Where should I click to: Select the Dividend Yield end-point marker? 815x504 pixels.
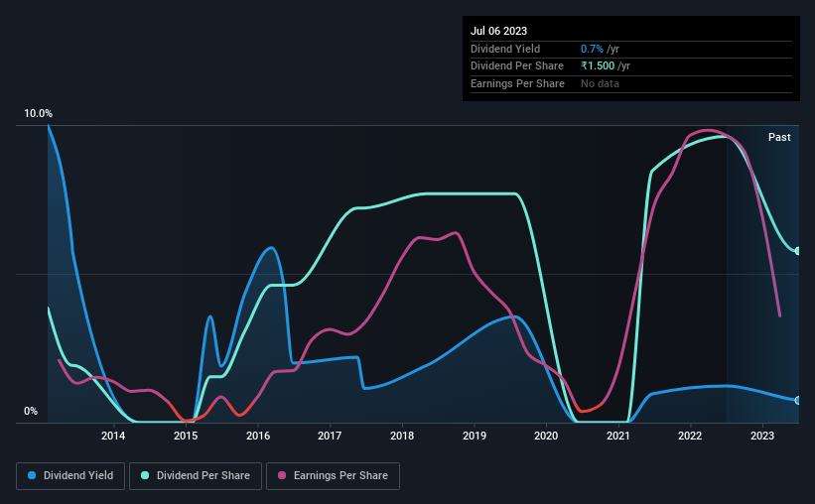coord(797,400)
